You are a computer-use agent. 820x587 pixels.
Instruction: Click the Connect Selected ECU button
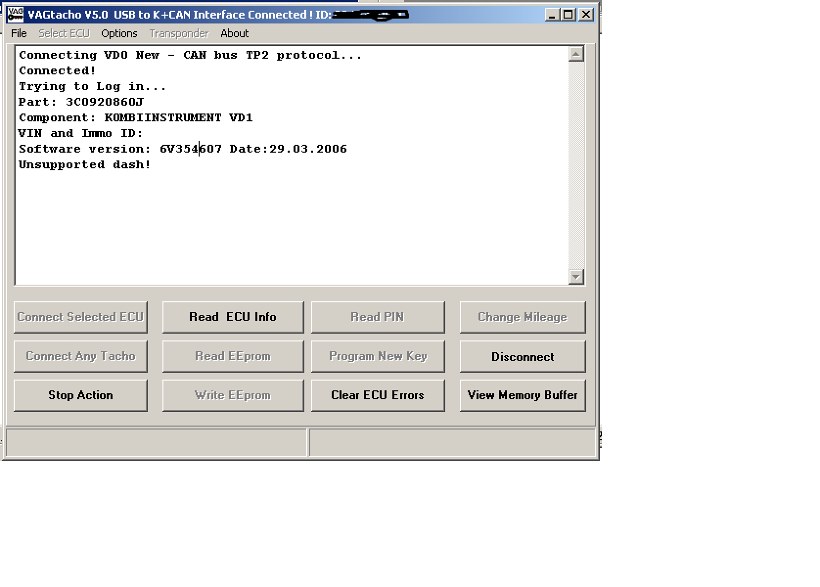pyautogui.click(x=81, y=317)
